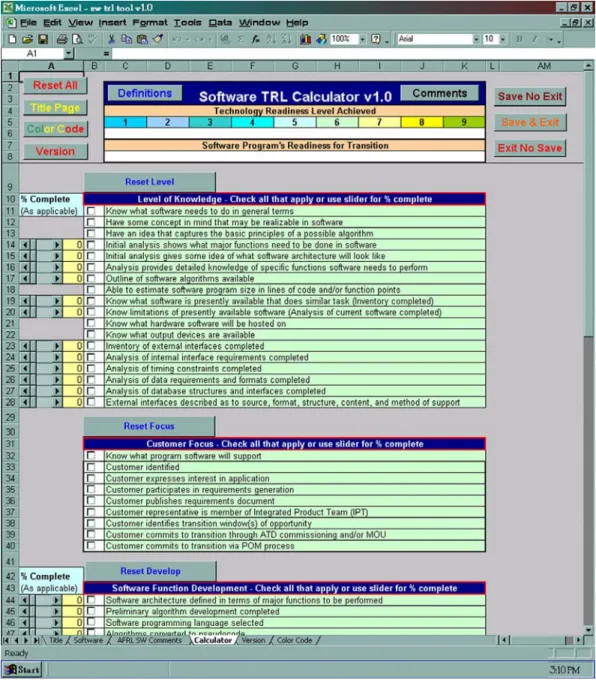Open the Definitions button
This screenshot has height=680, width=596.
pyautogui.click(x=144, y=93)
